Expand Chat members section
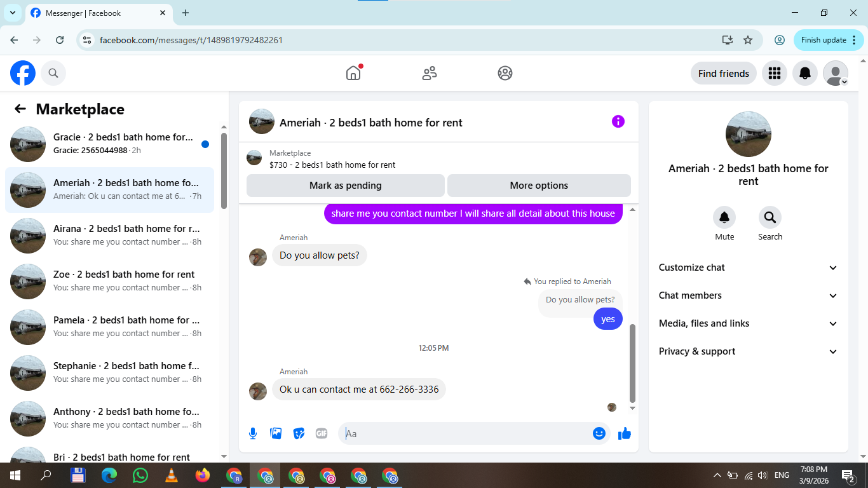868x488 pixels. (x=749, y=295)
